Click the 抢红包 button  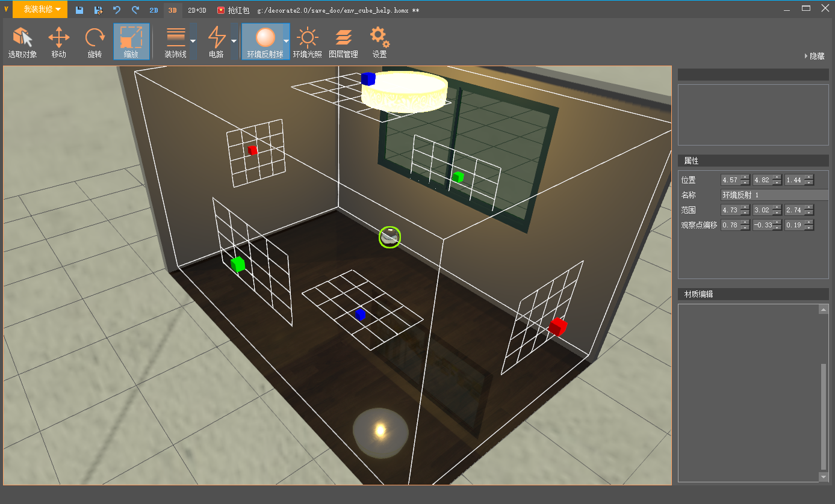pyautogui.click(x=233, y=10)
